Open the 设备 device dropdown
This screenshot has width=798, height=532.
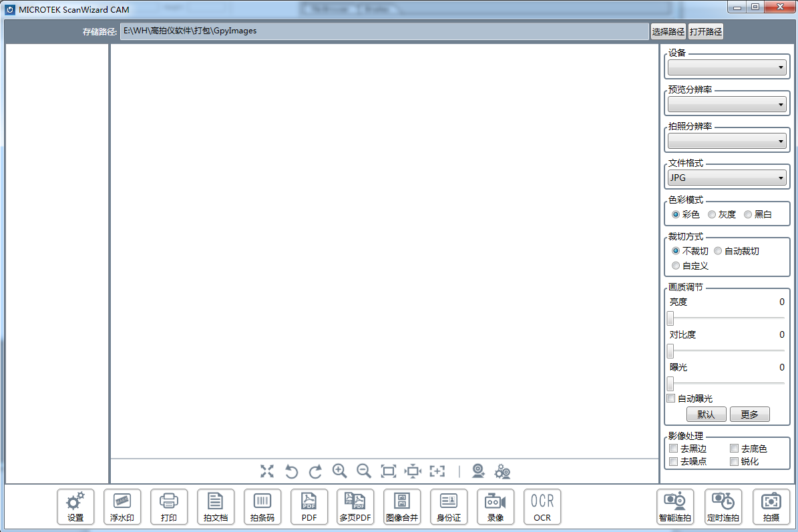click(x=727, y=67)
